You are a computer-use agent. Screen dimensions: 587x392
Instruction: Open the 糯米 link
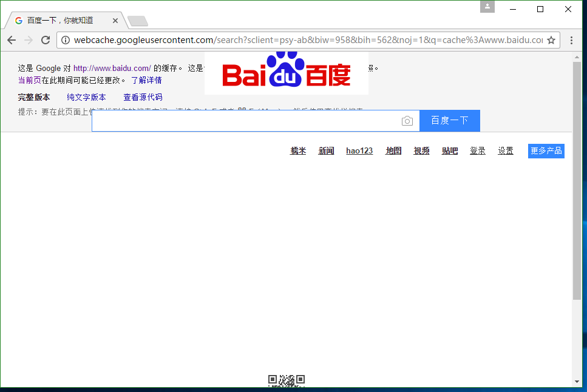coord(298,150)
